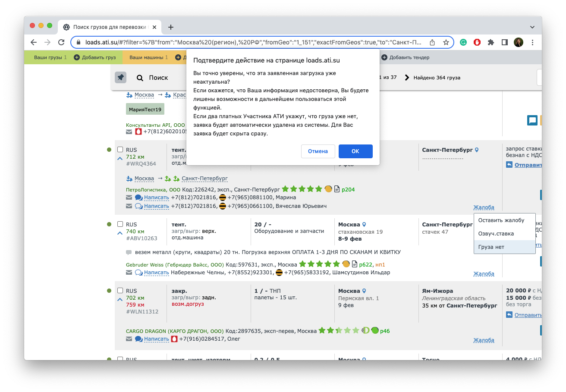Open the ПетроЛогистика, ООО company link
566x392 pixels.
(x=153, y=190)
